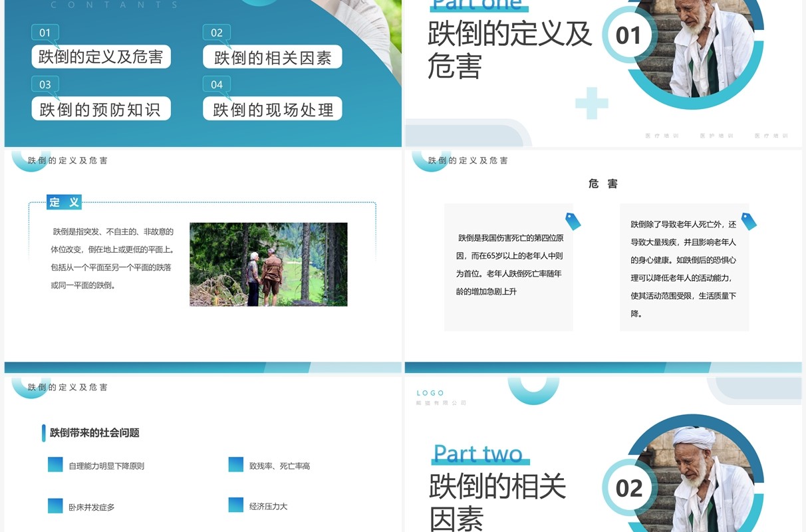Click the blue square beside 经济压力大
806x532 pixels.
(x=236, y=505)
